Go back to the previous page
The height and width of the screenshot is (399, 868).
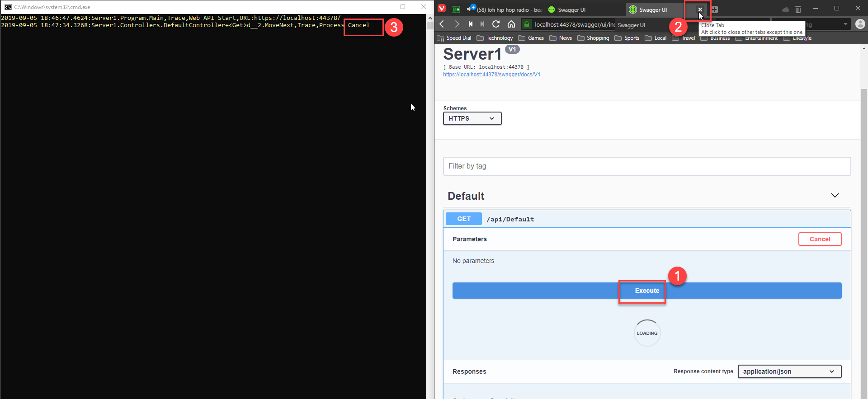tap(442, 24)
